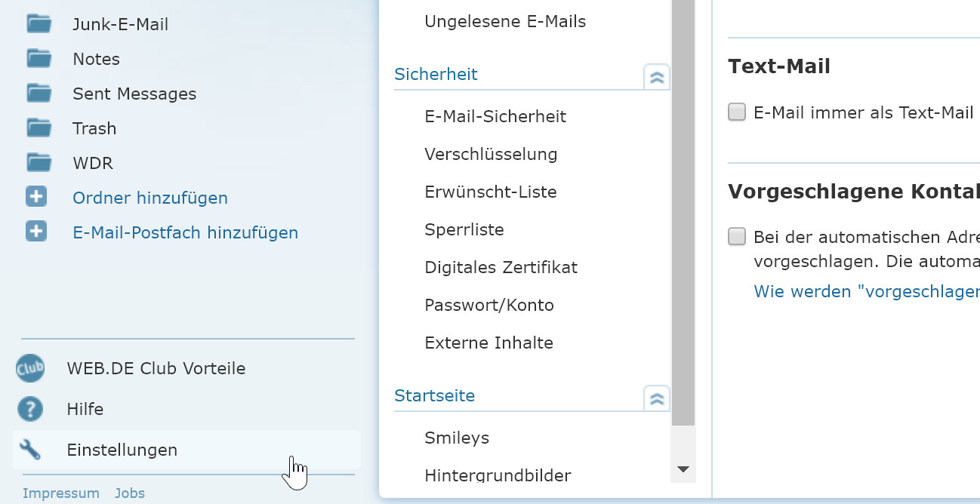Click the WEB.DE Club badge icon
This screenshot has height=504, width=980.
pyautogui.click(x=30, y=369)
